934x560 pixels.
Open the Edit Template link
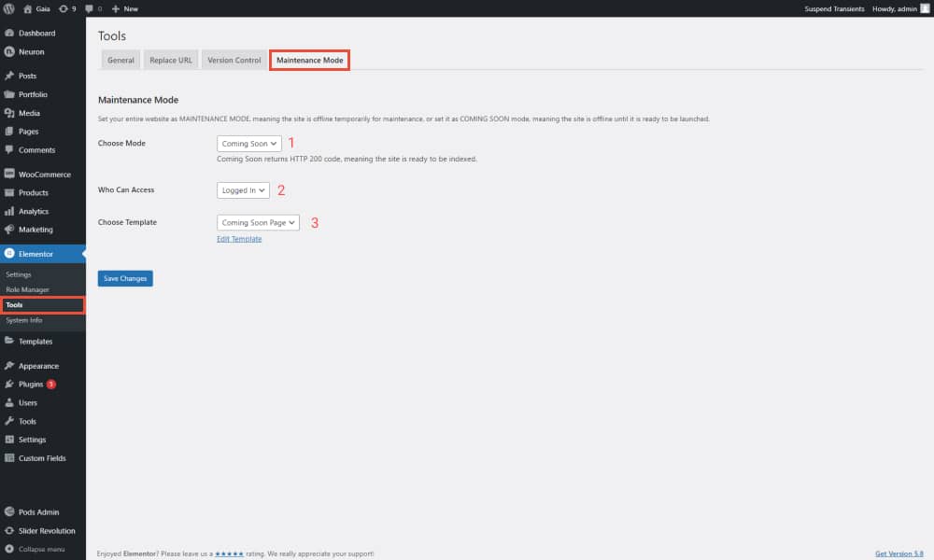(x=239, y=238)
